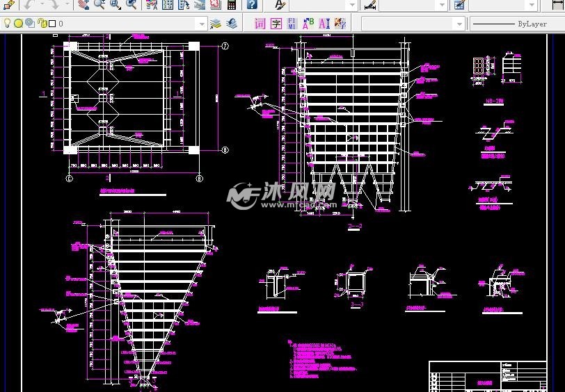
Task: Toggle layer 0 on/off lightbulb
Action: click(8, 24)
